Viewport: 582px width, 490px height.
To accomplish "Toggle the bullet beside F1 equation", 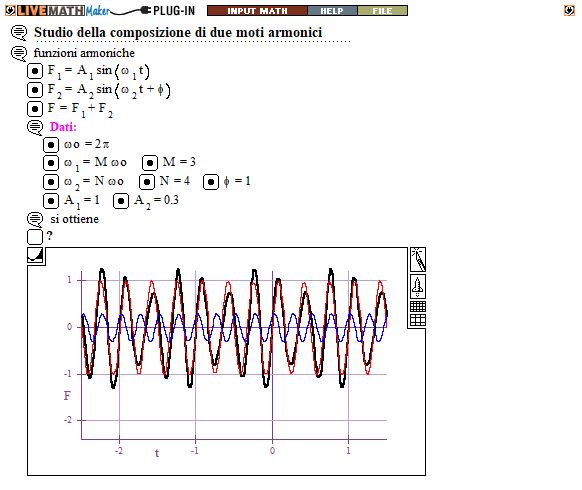I will (x=35, y=71).
